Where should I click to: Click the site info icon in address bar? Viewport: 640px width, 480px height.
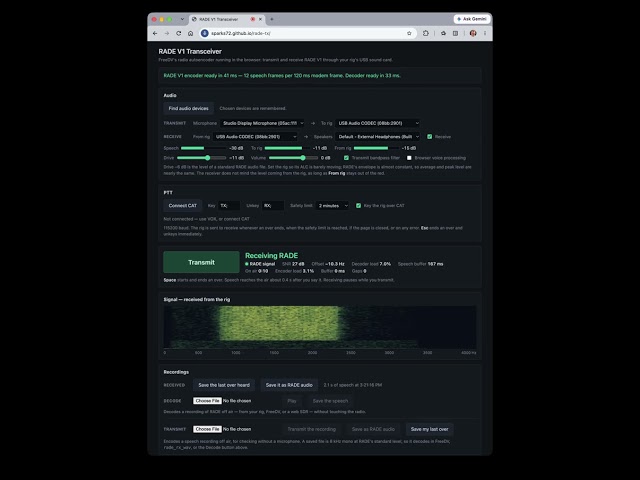(205, 33)
